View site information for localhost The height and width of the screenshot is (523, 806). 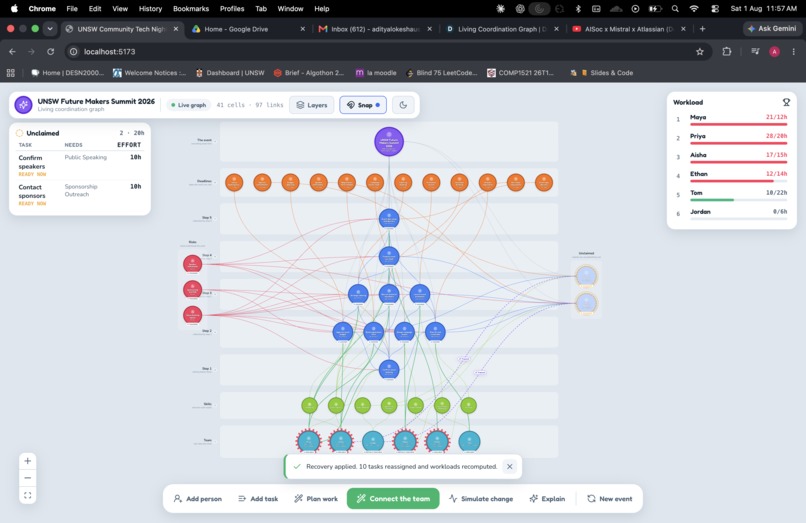coord(74,51)
